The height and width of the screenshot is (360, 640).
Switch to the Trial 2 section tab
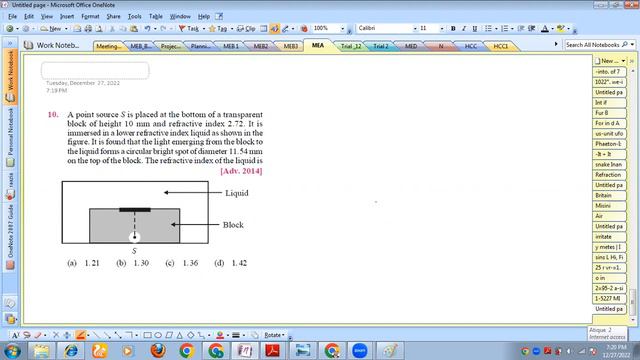coord(381,46)
